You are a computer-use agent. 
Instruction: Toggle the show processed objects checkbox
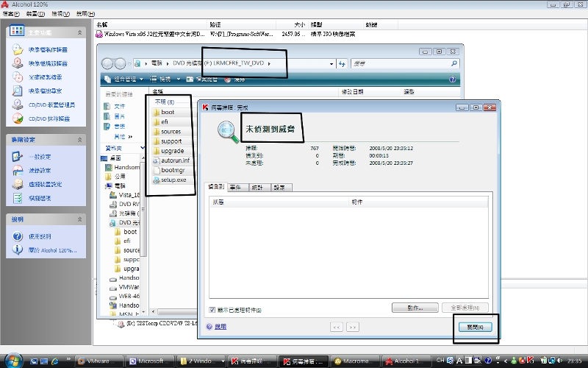pyautogui.click(x=212, y=310)
